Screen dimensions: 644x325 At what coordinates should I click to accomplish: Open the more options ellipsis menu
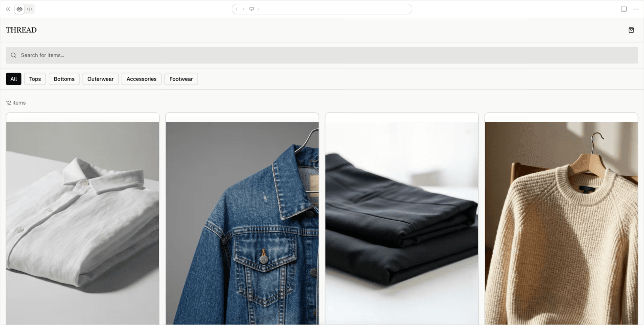[x=636, y=9]
